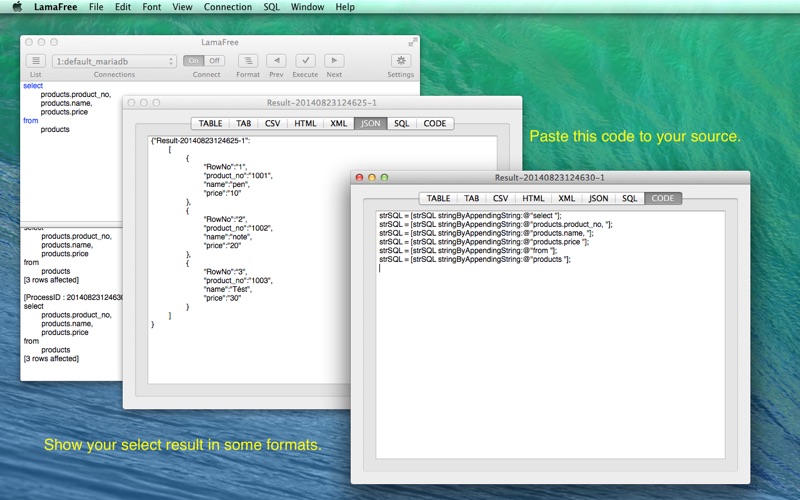800x500 pixels.
Task: Select CODE tab in Result-20140823124630-1 window
Action: click(x=663, y=198)
